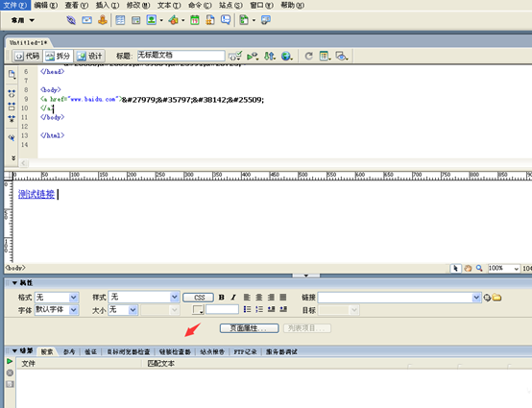Open the default font dropdown

click(57, 310)
